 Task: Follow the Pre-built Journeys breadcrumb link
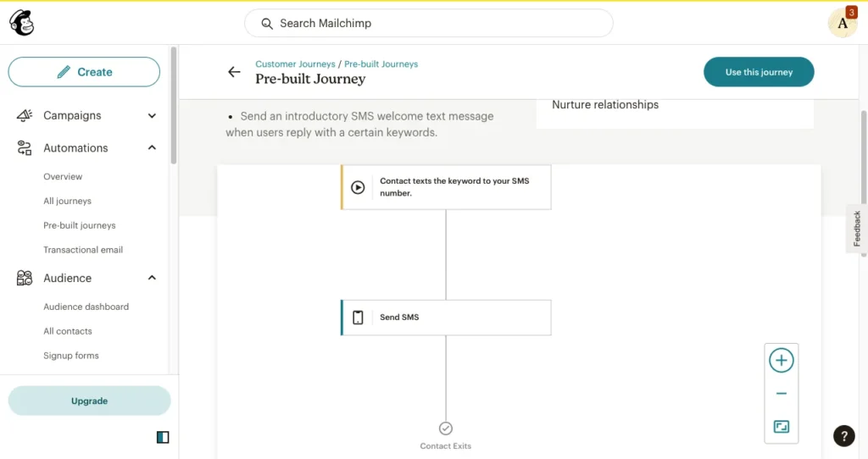381,64
